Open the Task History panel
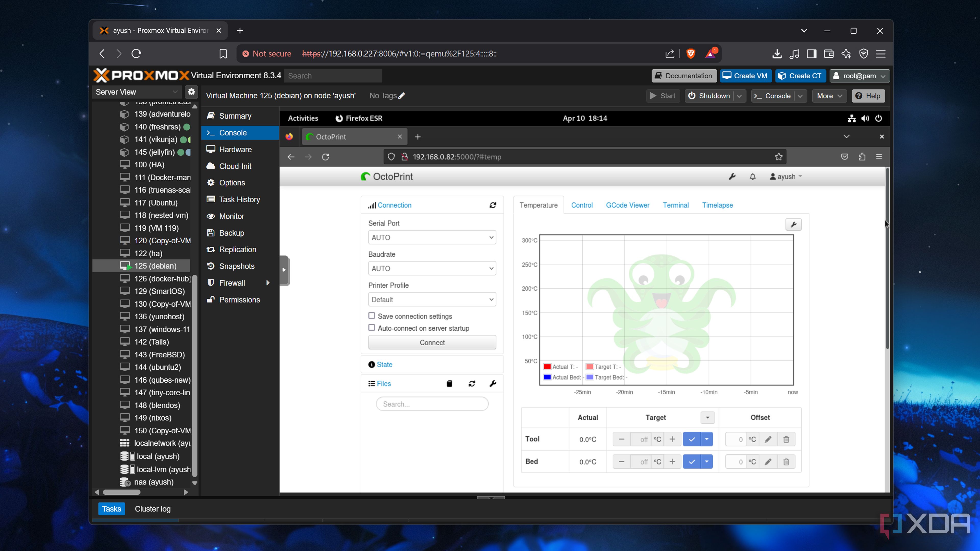This screenshot has height=551, width=980. click(239, 199)
